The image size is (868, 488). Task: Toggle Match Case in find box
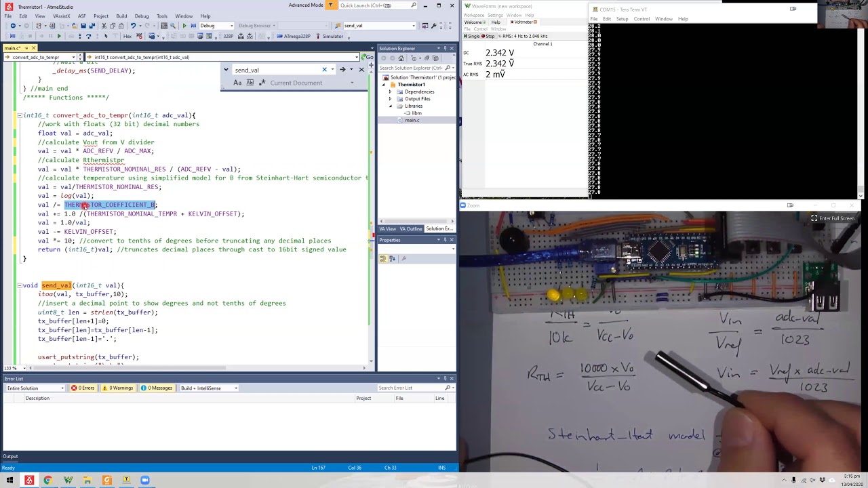pyautogui.click(x=237, y=83)
